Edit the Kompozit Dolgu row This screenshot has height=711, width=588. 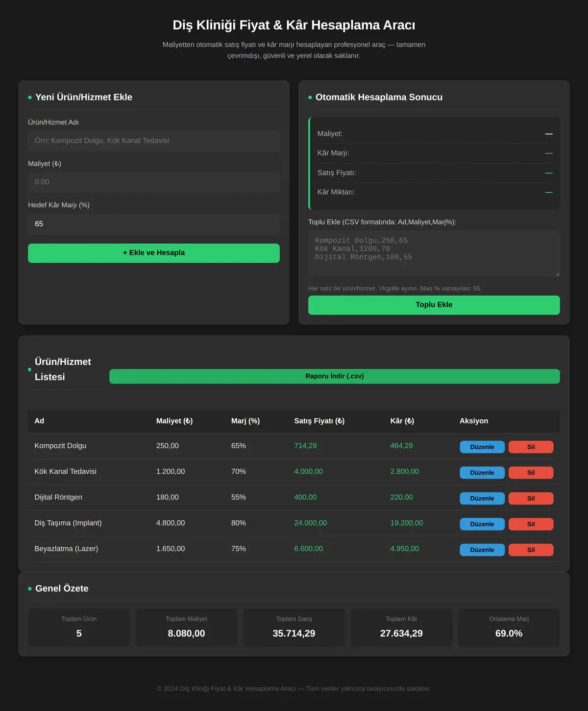(x=482, y=447)
